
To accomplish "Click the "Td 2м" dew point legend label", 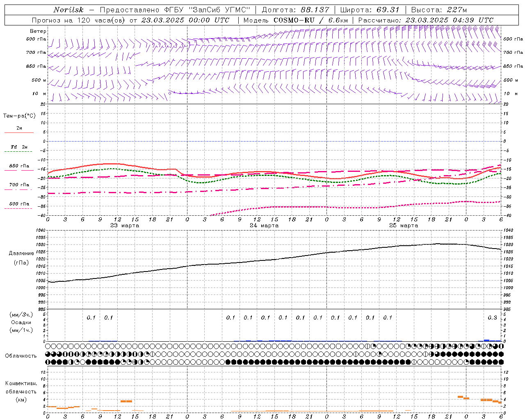I will coord(19,147).
